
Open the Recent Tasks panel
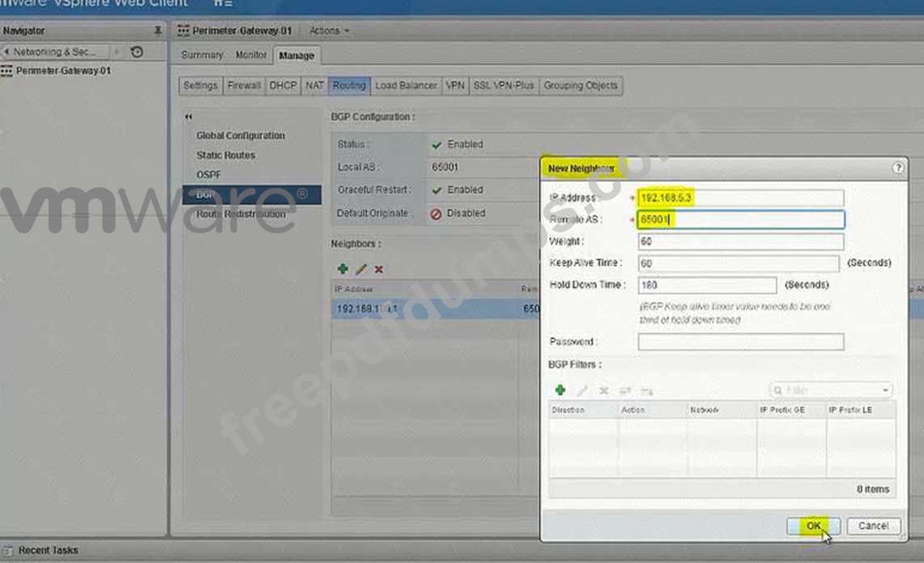[48, 550]
